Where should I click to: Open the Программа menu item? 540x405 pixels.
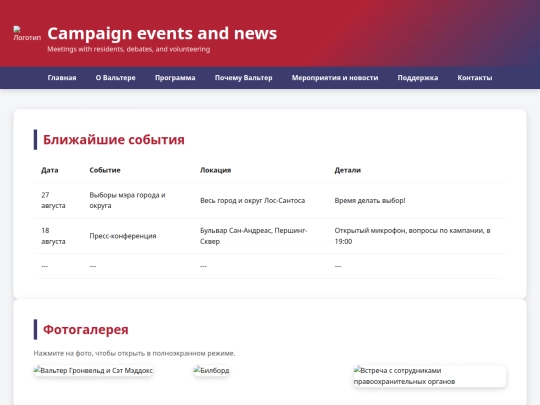point(175,78)
